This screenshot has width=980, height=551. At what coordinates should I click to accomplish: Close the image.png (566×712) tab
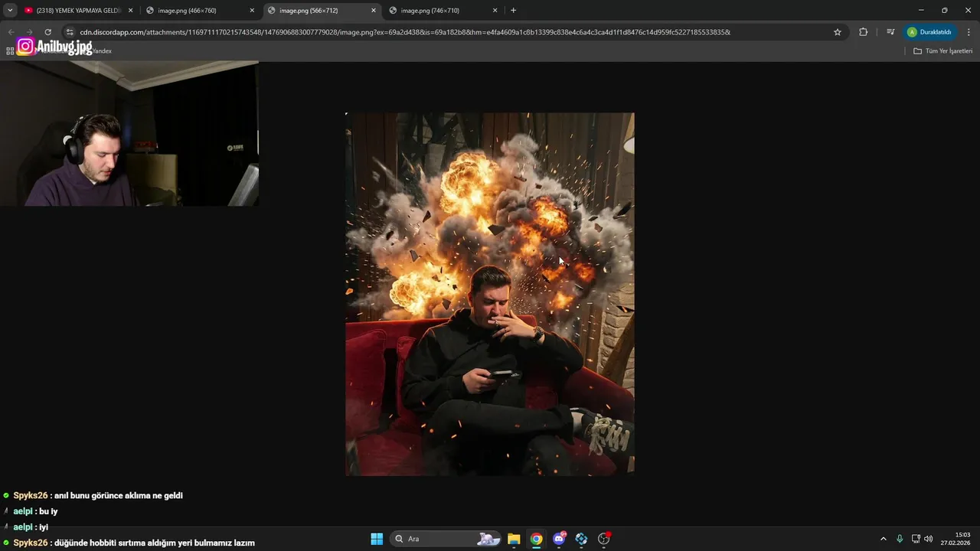point(374,11)
